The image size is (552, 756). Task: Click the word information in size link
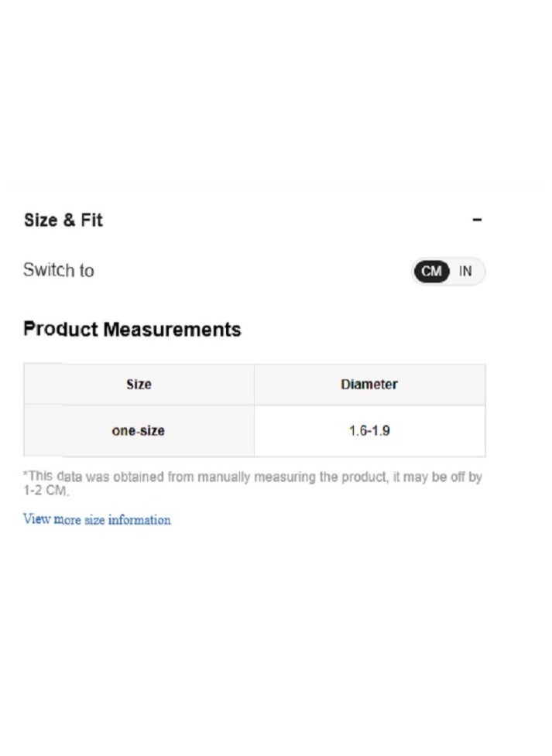[x=139, y=520]
